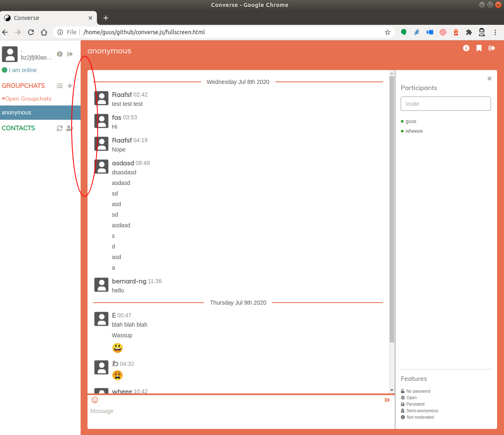This screenshot has height=435, width=504.
Task: Select the Converse browser tab
Action: [48, 18]
